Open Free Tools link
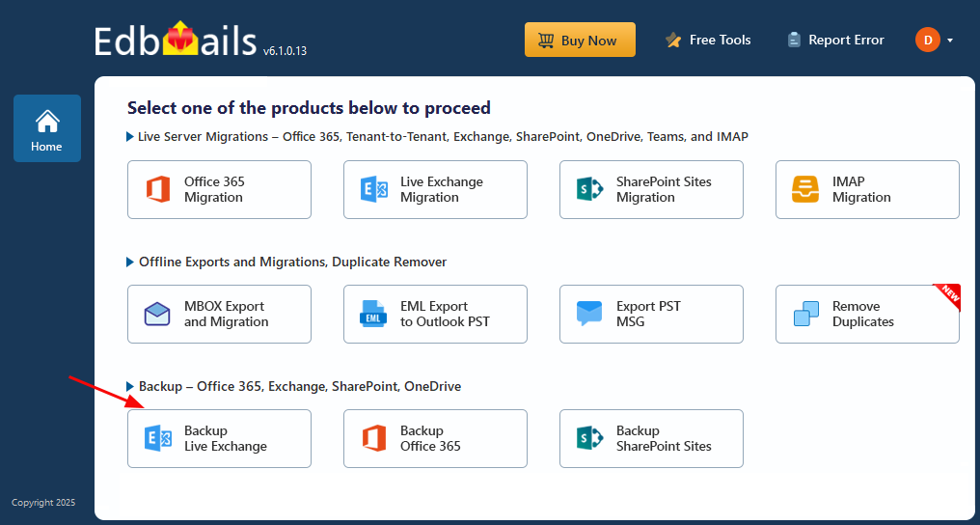The height and width of the screenshot is (525, 980). pos(720,40)
